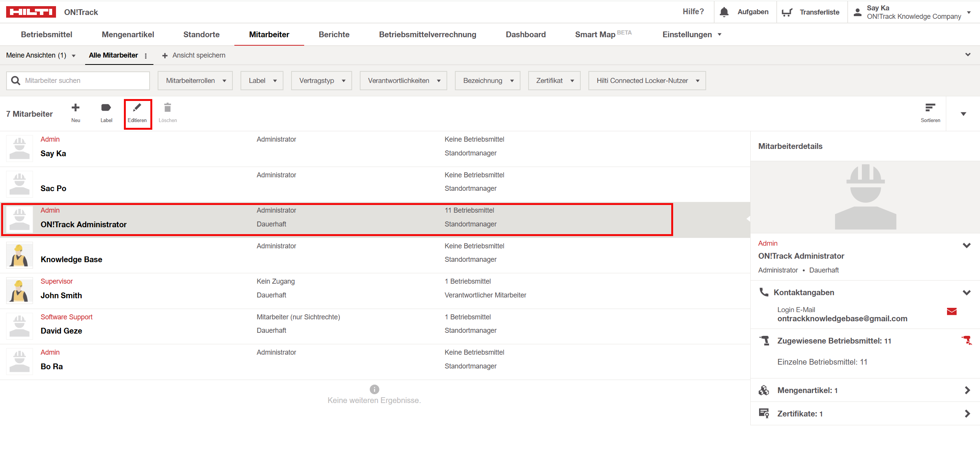
Task: Click the phone icon next to Kontaktangaben
Action: [x=764, y=292]
